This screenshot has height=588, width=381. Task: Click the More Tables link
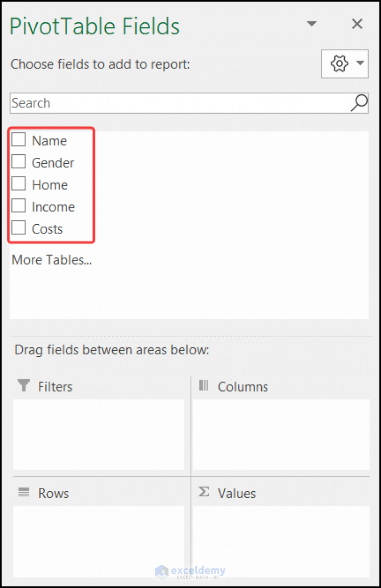pos(51,260)
